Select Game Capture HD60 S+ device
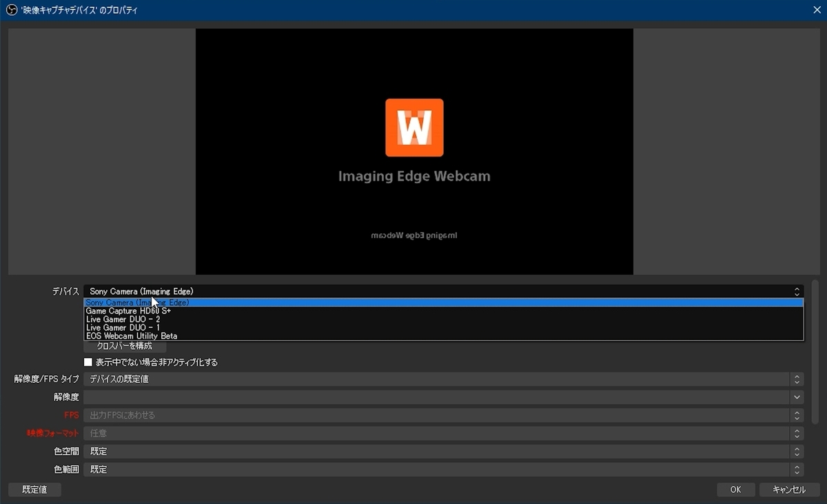This screenshot has height=504, width=827. [x=444, y=311]
